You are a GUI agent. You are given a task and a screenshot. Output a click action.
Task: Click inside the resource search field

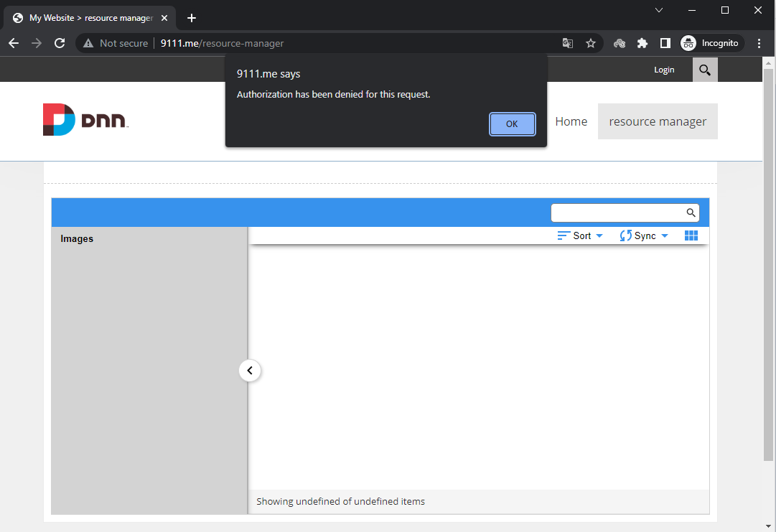click(x=617, y=213)
